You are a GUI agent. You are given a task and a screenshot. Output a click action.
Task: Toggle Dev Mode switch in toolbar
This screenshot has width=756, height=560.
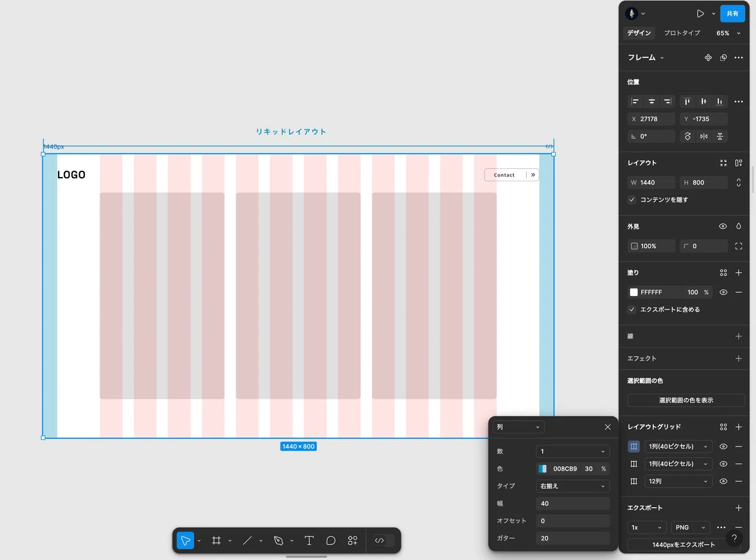(x=383, y=540)
